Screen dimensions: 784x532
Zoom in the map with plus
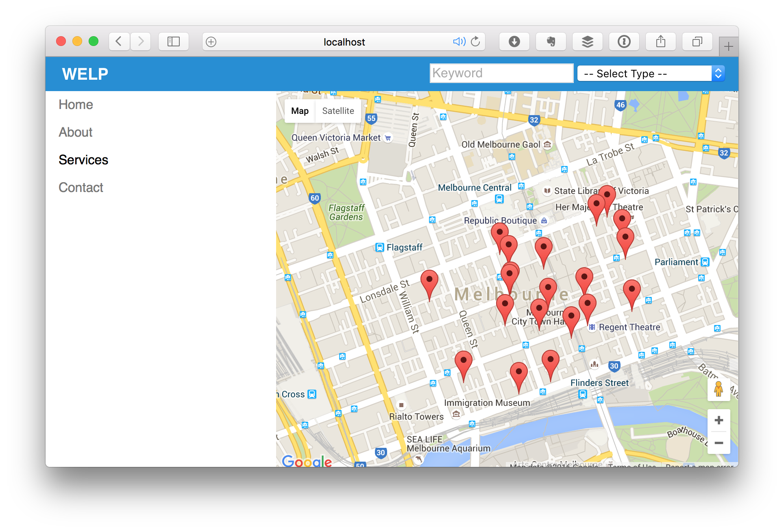click(x=719, y=420)
